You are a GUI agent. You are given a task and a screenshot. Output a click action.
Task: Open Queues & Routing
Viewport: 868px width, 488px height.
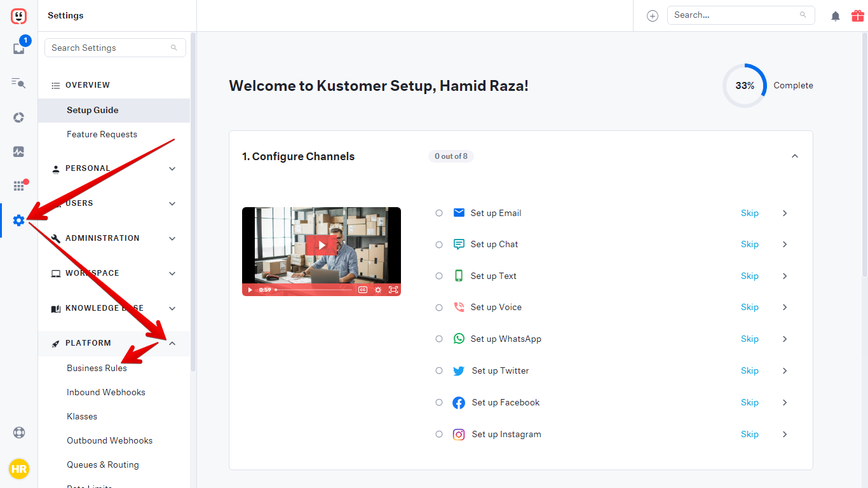pos(103,464)
